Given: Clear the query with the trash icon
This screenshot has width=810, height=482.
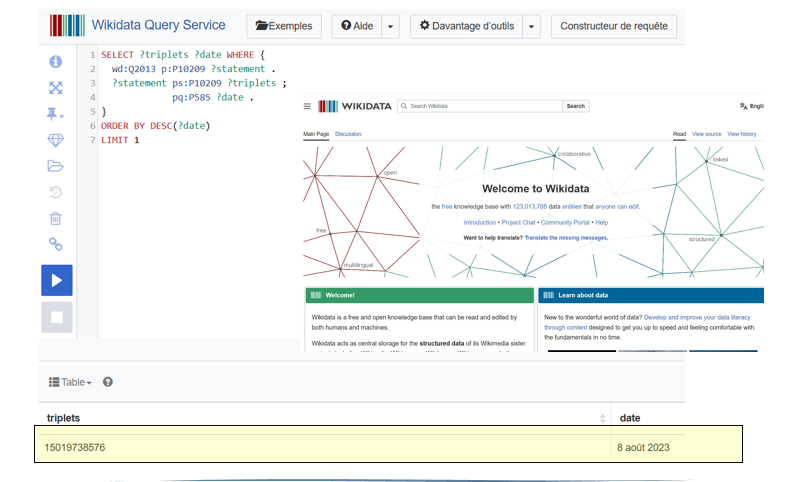Looking at the screenshot, I should coord(56,219).
